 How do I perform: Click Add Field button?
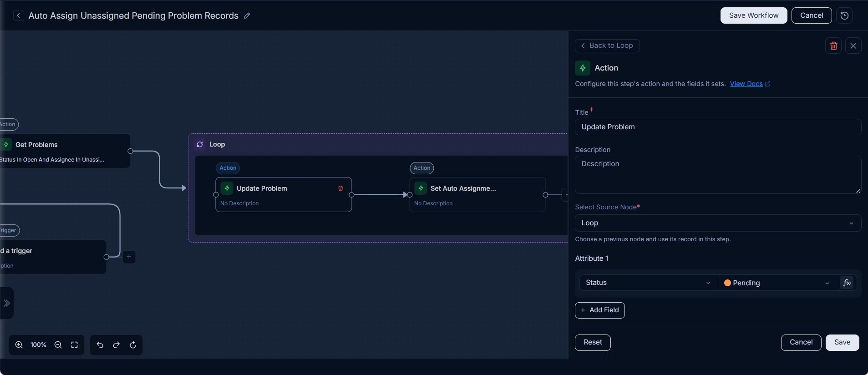click(599, 310)
